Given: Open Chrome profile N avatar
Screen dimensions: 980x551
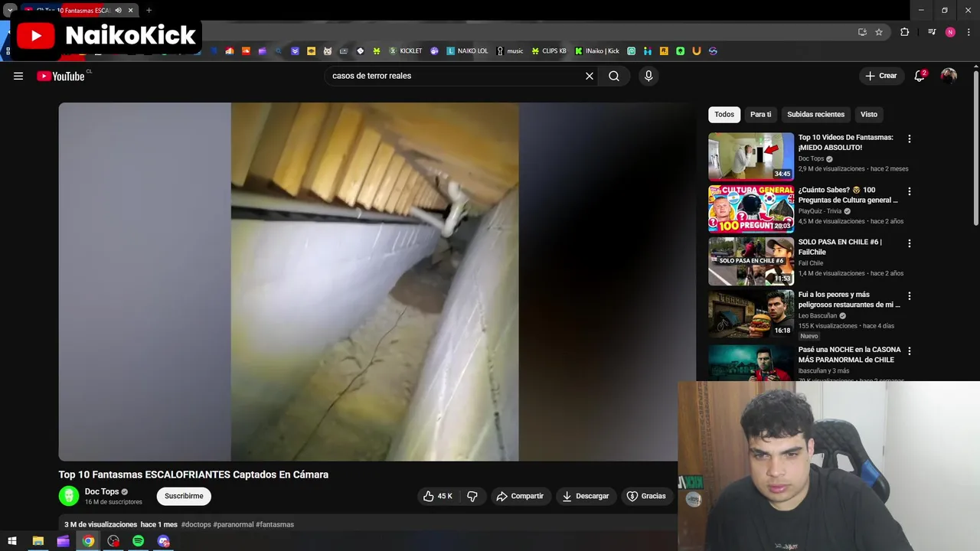Looking at the screenshot, I should [950, 32].
